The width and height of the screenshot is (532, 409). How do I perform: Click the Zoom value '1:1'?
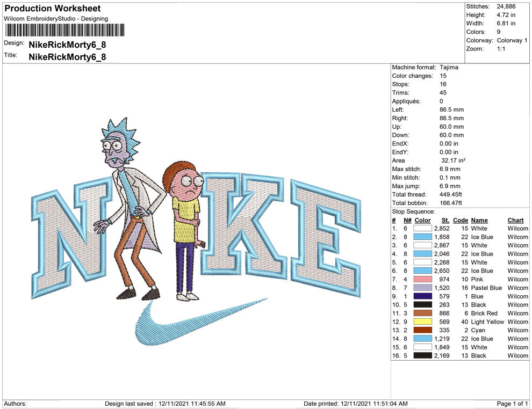[501, 49]
